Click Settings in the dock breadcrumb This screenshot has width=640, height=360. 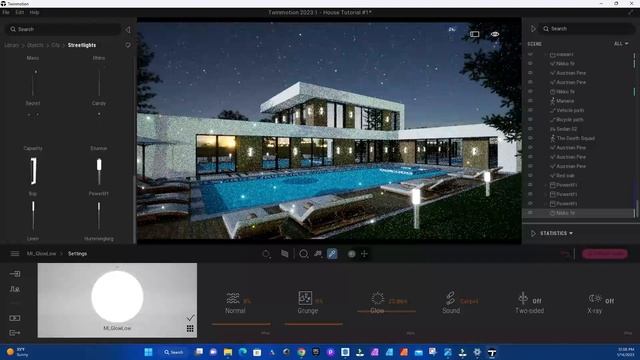(77, 254)
